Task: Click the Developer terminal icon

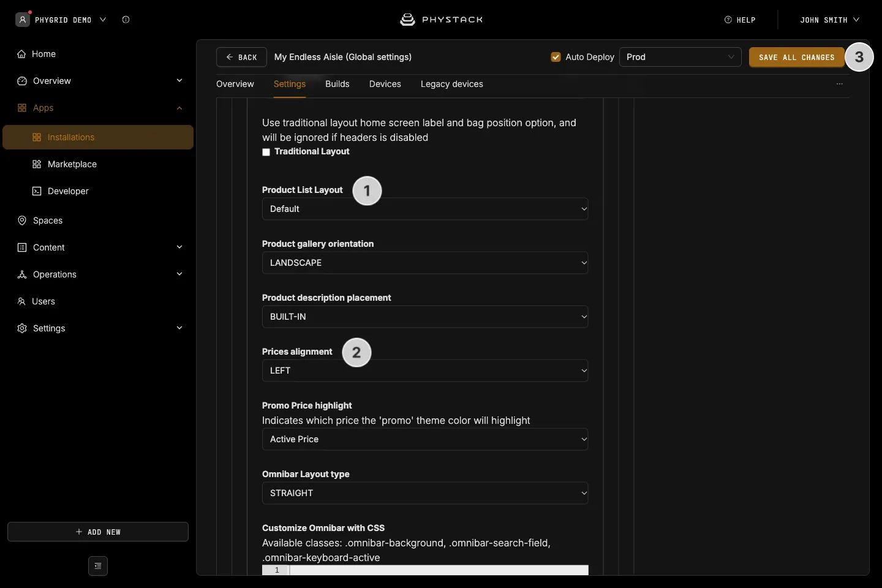Action: pos(37,191)
